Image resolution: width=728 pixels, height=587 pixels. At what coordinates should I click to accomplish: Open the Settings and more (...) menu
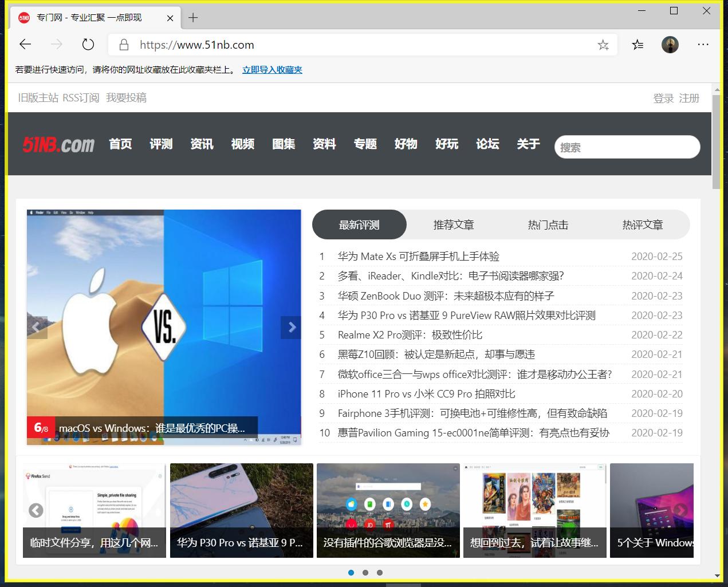point(703,44)
